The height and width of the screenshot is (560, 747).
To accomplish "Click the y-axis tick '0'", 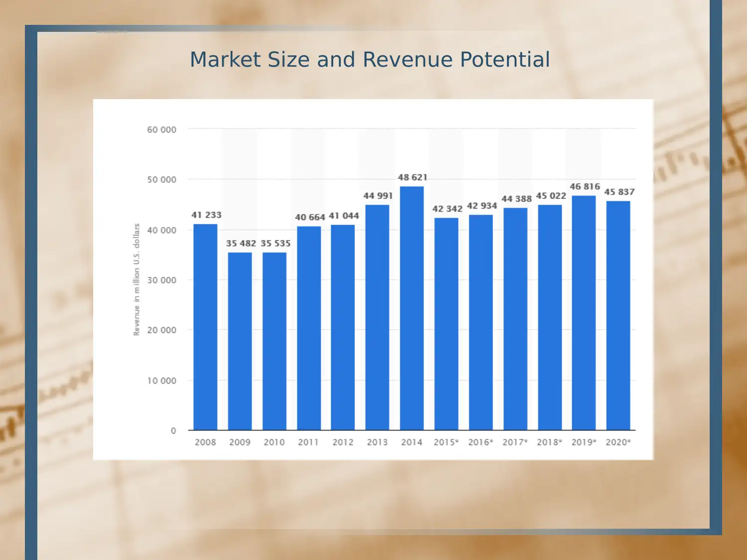I will [173, 431].
